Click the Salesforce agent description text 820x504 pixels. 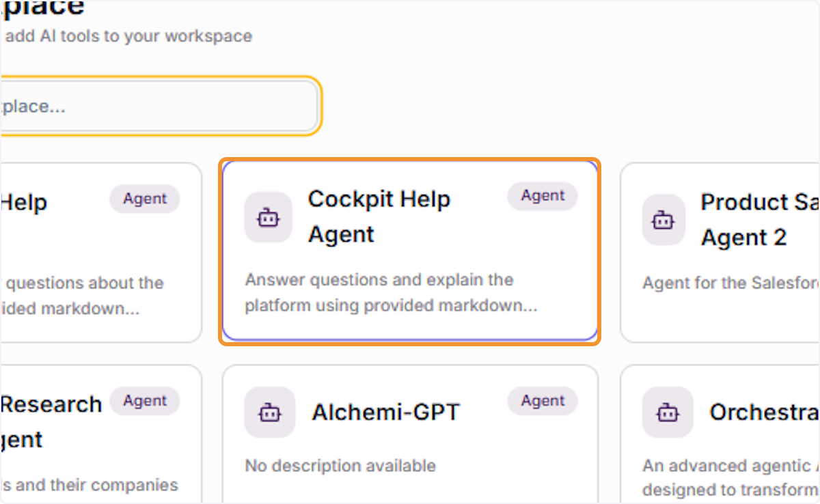point(730,283)
